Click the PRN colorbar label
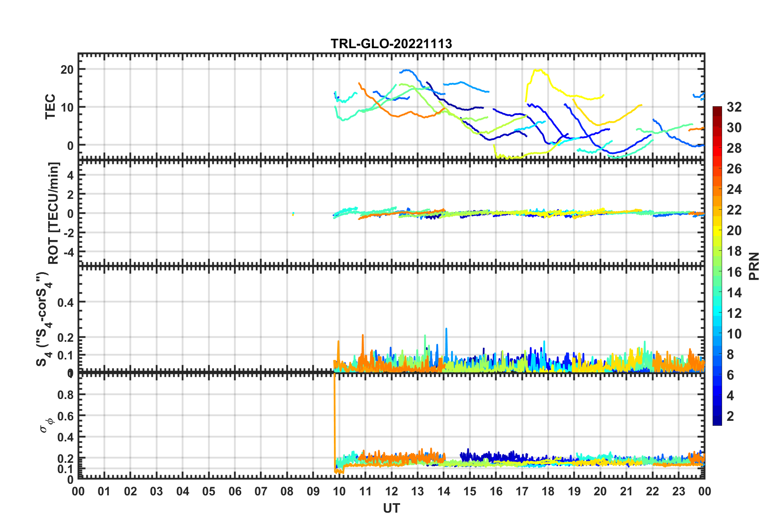The height and width of the screenshot is (532, 783). 754,266
